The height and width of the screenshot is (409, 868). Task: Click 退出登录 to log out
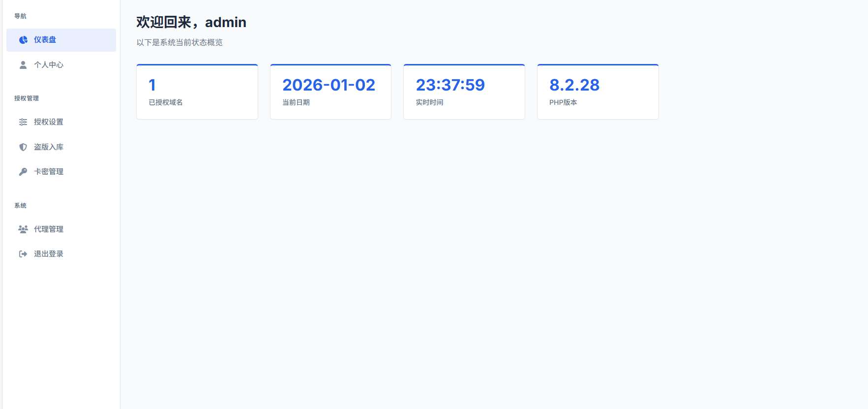coord(49,254)
